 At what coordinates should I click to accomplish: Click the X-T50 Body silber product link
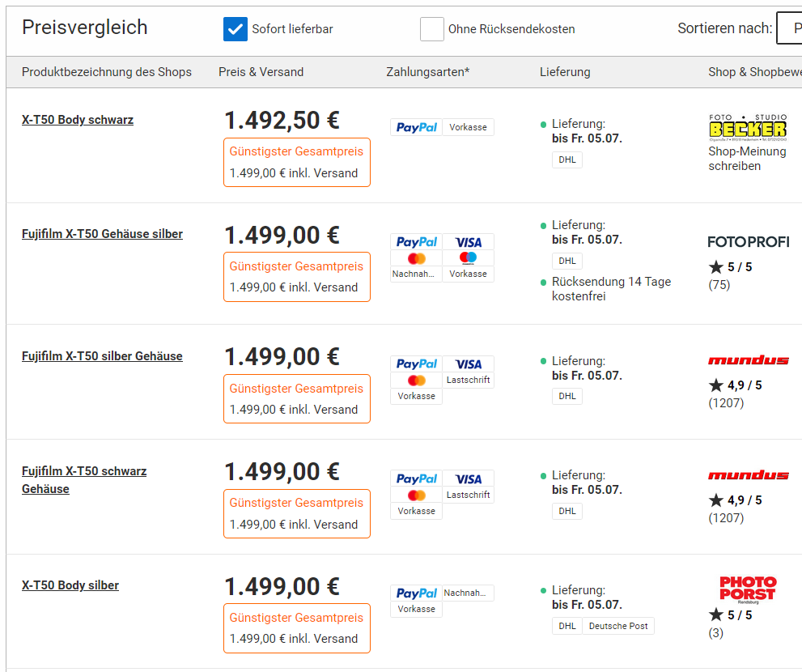click(70, 585)
